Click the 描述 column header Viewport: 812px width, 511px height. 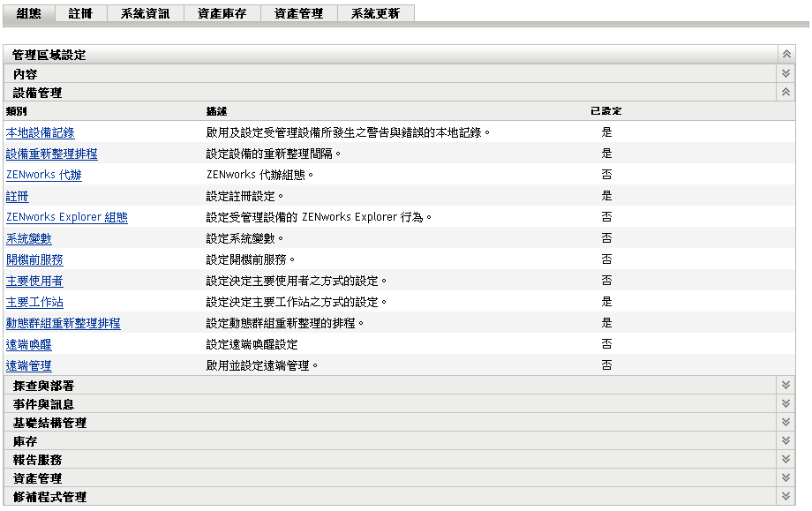point(216,111)
